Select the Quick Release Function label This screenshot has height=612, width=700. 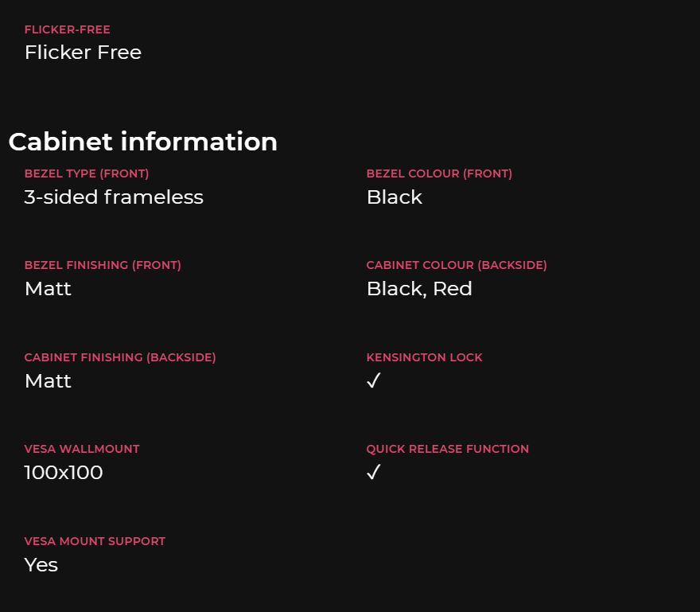coord(447,449)
